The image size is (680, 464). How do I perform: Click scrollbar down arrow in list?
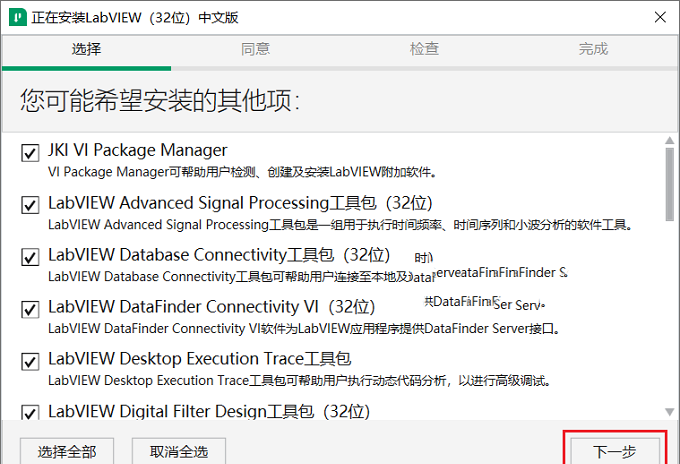coord(670,412)
